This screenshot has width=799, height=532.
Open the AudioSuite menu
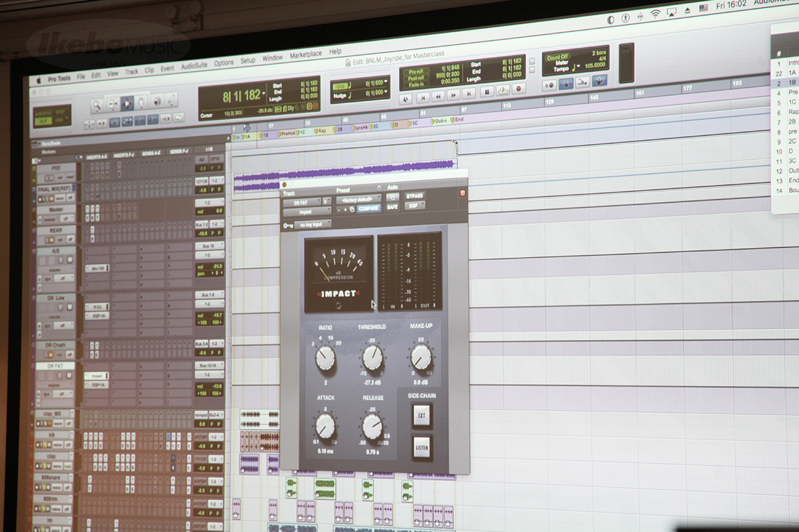pyautogui.click(x=194, y=66)
